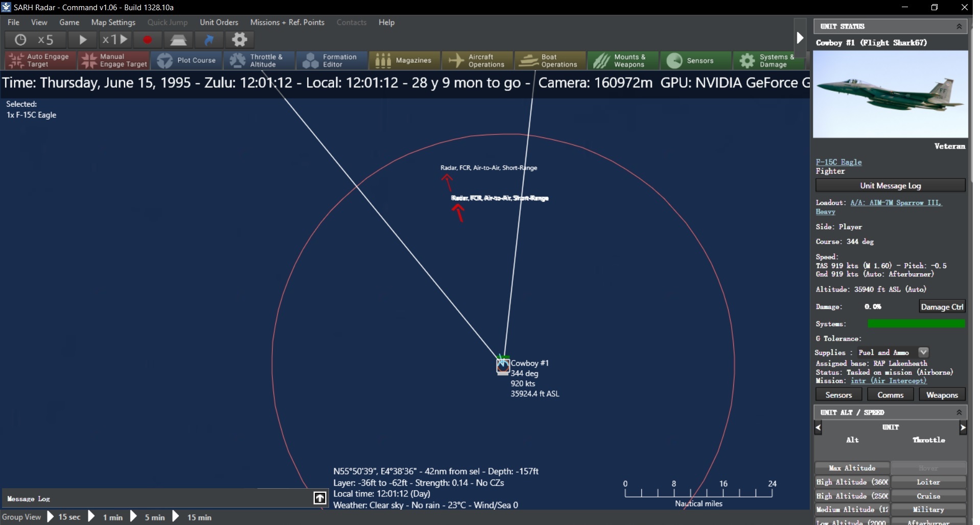Open the Help menu

tap(387, 22)
